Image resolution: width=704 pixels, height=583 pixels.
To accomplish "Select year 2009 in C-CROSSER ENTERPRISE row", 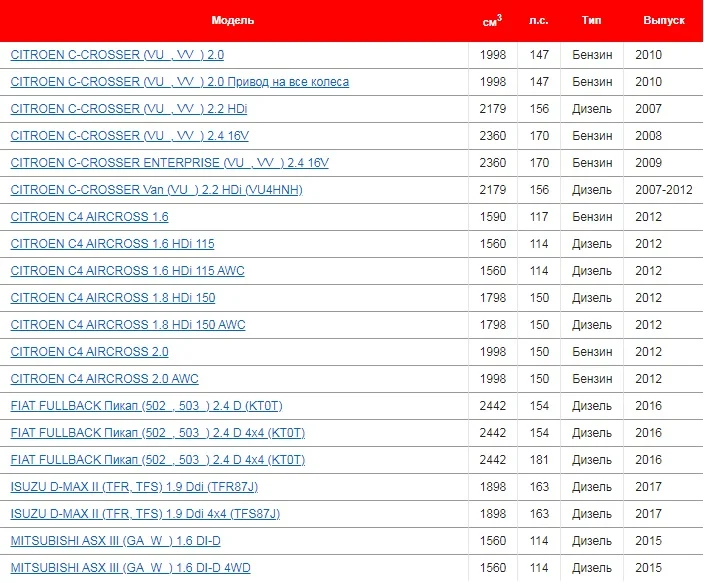I will 648,163.
